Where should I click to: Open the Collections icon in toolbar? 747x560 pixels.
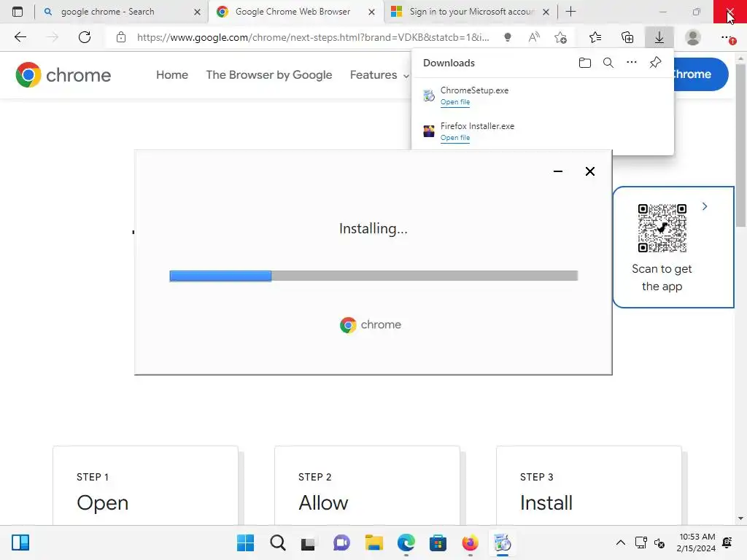pos(627,37)
